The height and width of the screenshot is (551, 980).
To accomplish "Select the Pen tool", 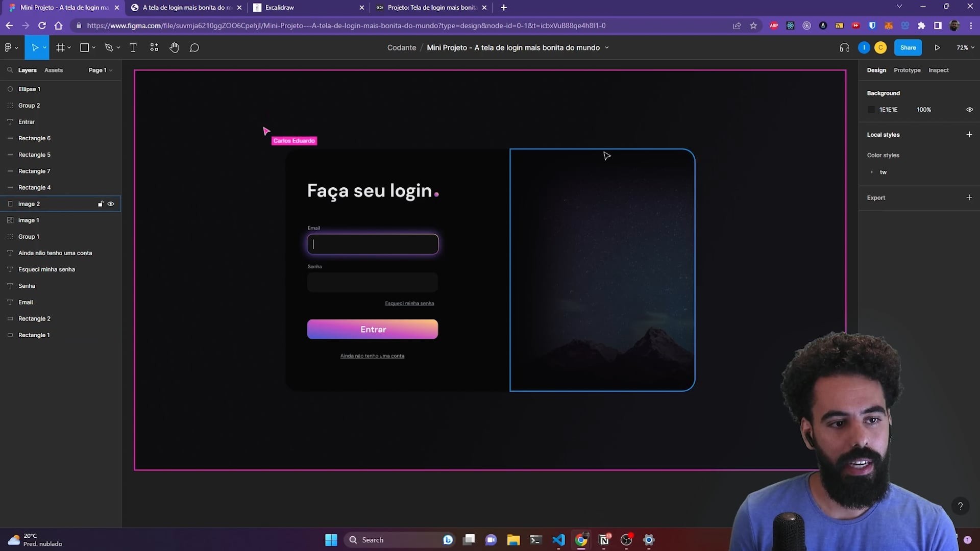I will click(x=109, y=47).
